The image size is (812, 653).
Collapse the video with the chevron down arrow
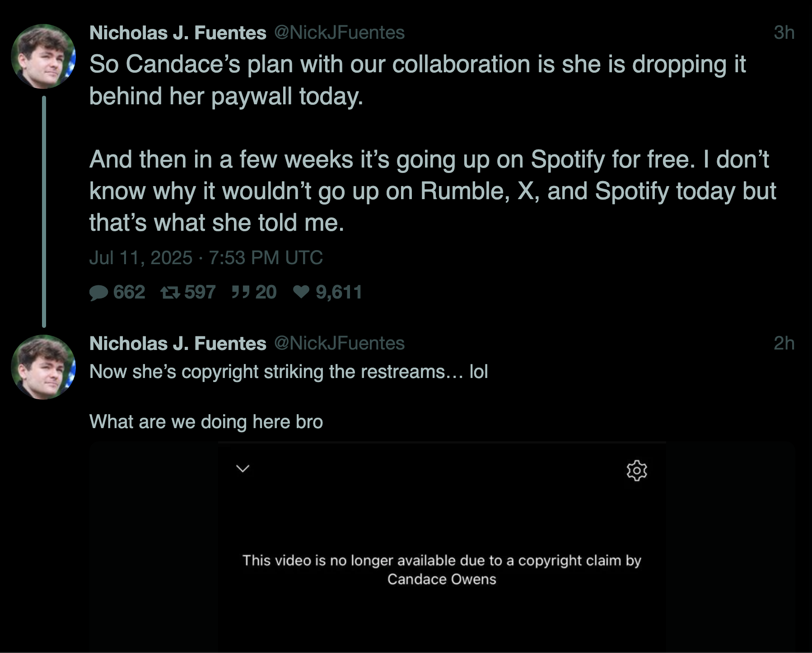243,468
